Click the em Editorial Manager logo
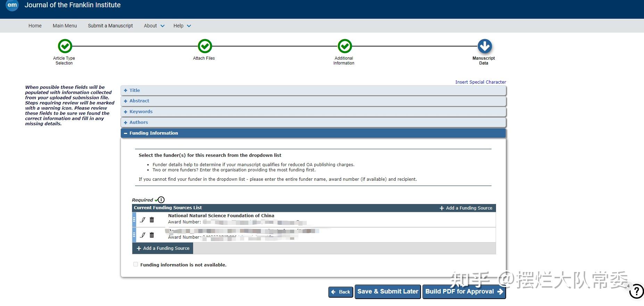Image resolution: width=644 pixels, height=306 pixels. click(12, 5)
